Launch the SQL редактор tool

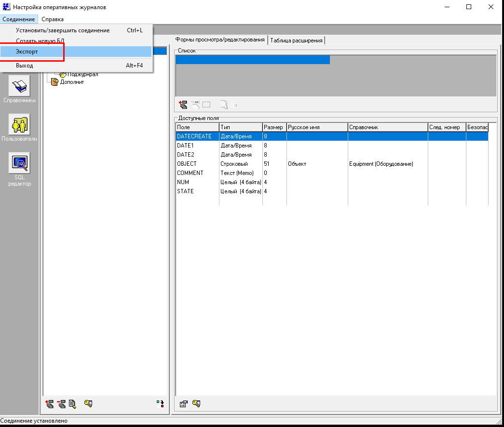20,163
